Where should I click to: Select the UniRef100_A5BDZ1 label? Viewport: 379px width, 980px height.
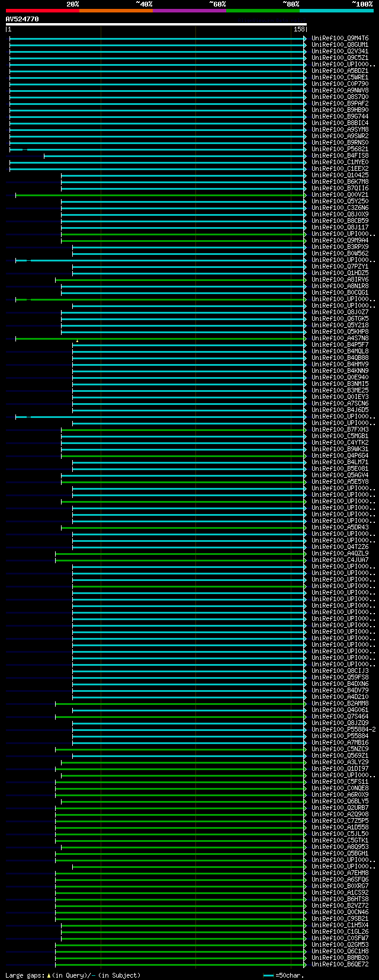pyautogui.click(x=340, y=71)
